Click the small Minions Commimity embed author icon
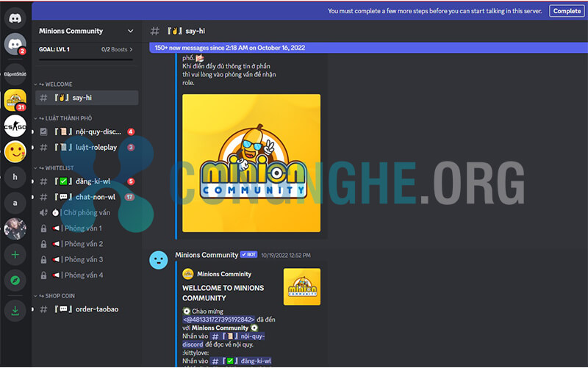588x368 pixels. (x=188, y=274)
